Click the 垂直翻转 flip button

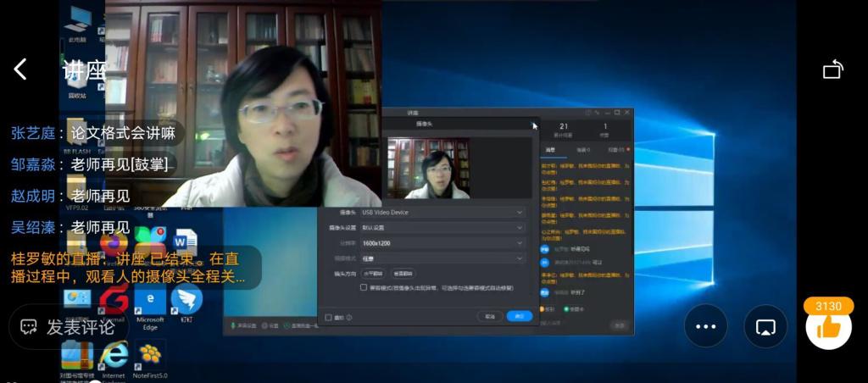[404, 274]
